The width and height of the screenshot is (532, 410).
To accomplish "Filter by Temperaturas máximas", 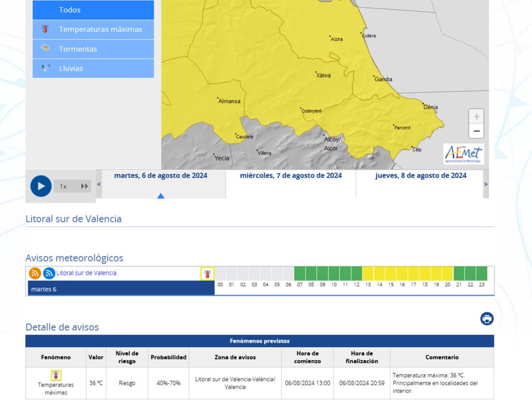I will pos(93,29).
